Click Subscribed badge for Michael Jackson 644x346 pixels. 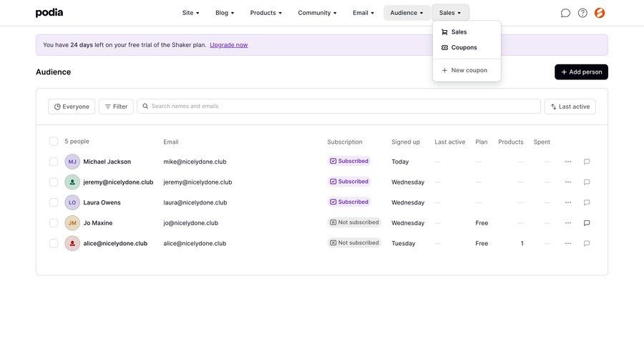tap(349, 161)
